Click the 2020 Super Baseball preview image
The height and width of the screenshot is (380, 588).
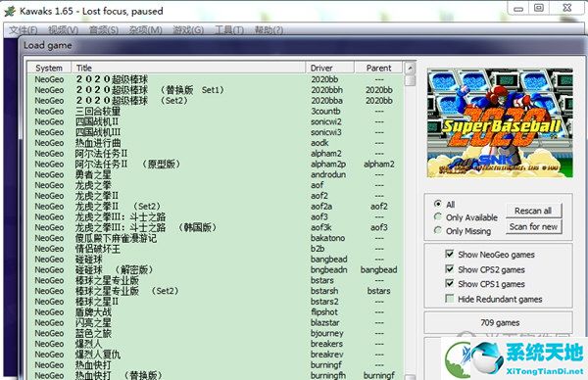coord(500,123)
